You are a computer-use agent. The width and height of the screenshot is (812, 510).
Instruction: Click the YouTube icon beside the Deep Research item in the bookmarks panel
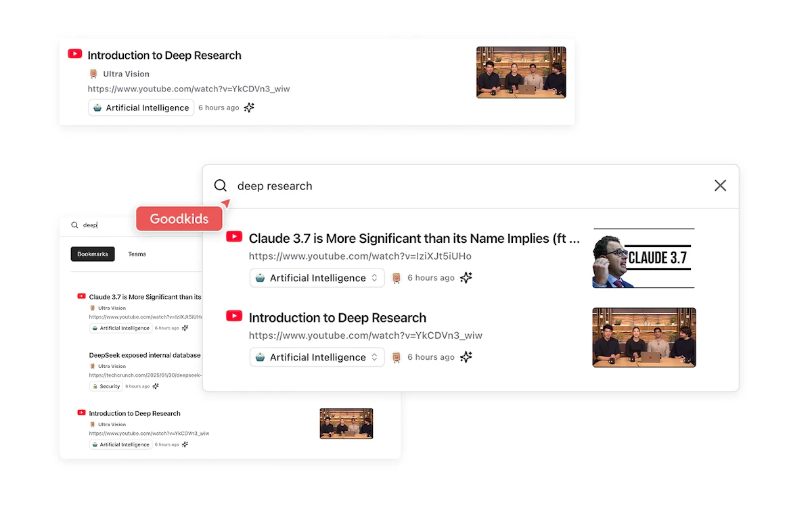click(x=82, y=413)
